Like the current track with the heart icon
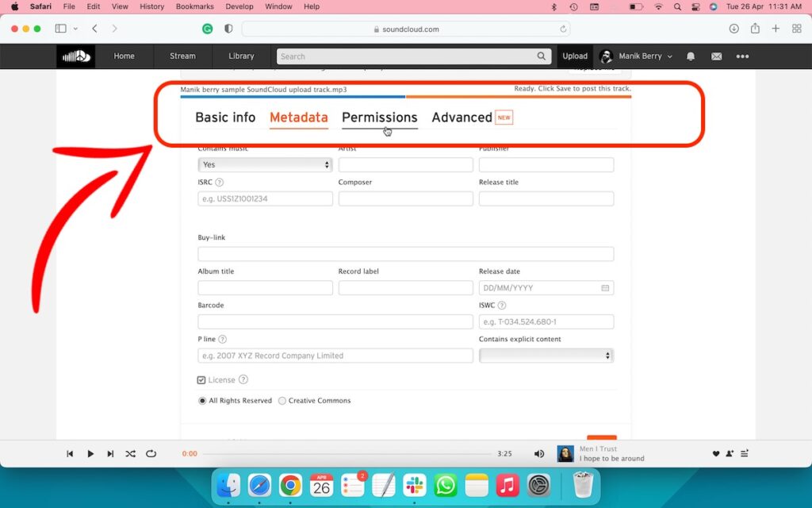Image resolution: width=812 pixels, height=508 pixels. coord(716,453)
